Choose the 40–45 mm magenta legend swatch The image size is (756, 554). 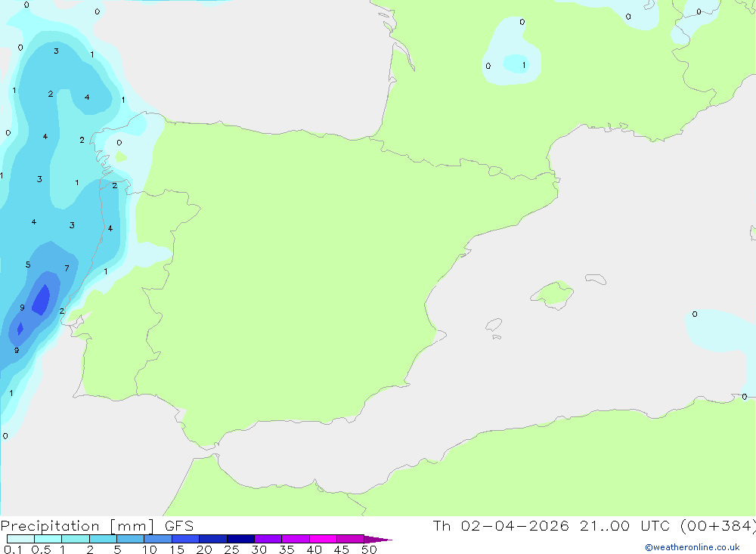323,539
